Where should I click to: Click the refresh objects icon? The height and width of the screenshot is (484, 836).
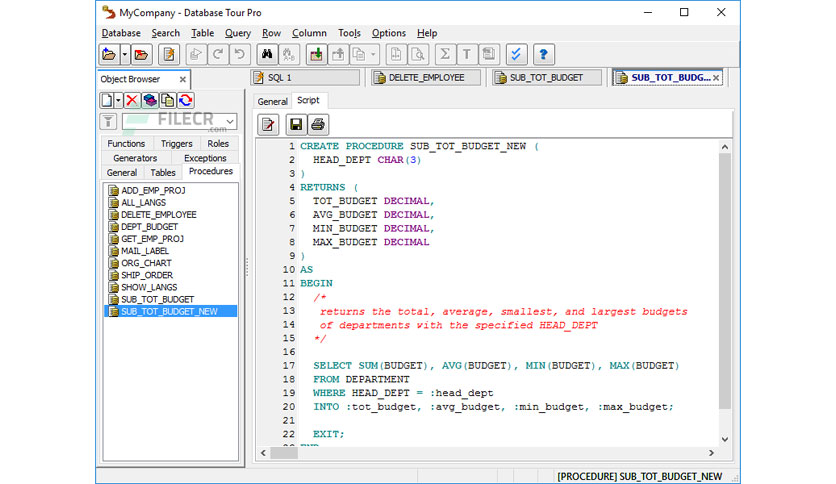coord(186,100)
